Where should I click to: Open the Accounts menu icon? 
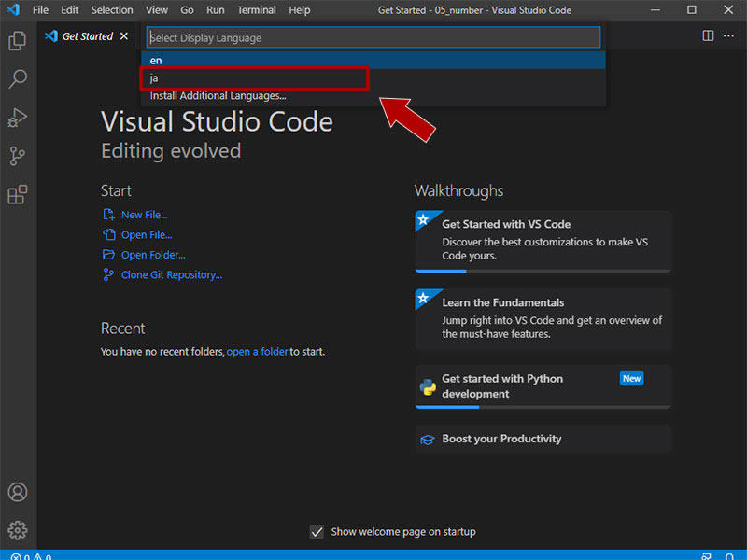click(18, 492)
